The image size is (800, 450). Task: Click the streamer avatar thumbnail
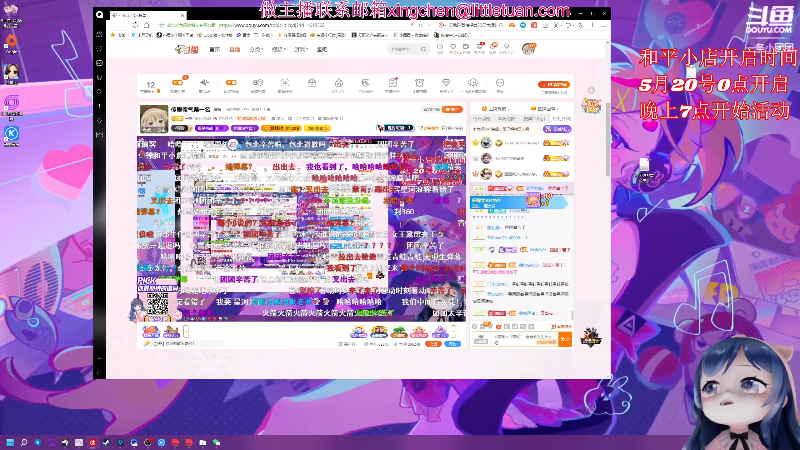pos(154,119)
